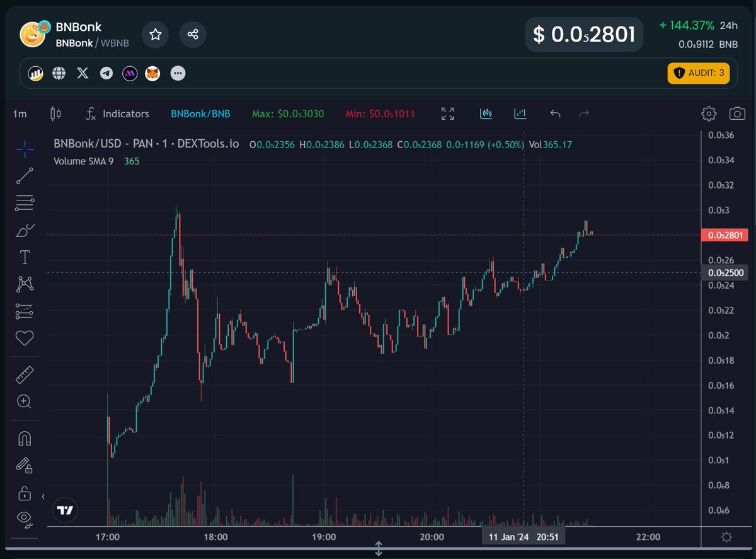Open the purple M aggregator link icon

(130, 74)
